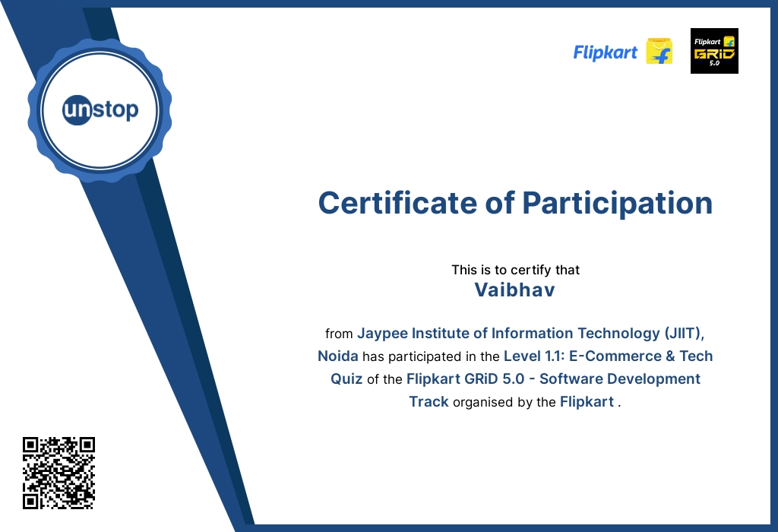Image resolution: width=778 pixels, height=532 pixels.
Task: Click the word Track in the last line
Action: click(x=429, y=401)
